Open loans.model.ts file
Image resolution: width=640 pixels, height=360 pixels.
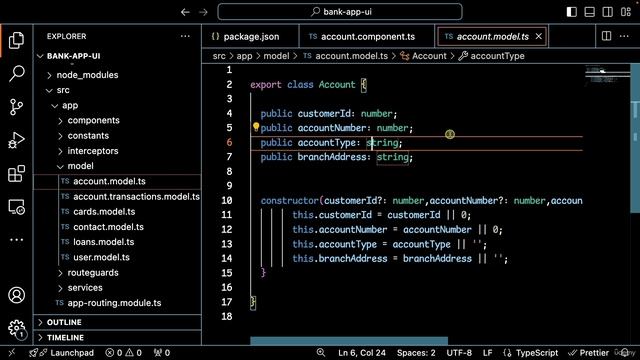103,242
